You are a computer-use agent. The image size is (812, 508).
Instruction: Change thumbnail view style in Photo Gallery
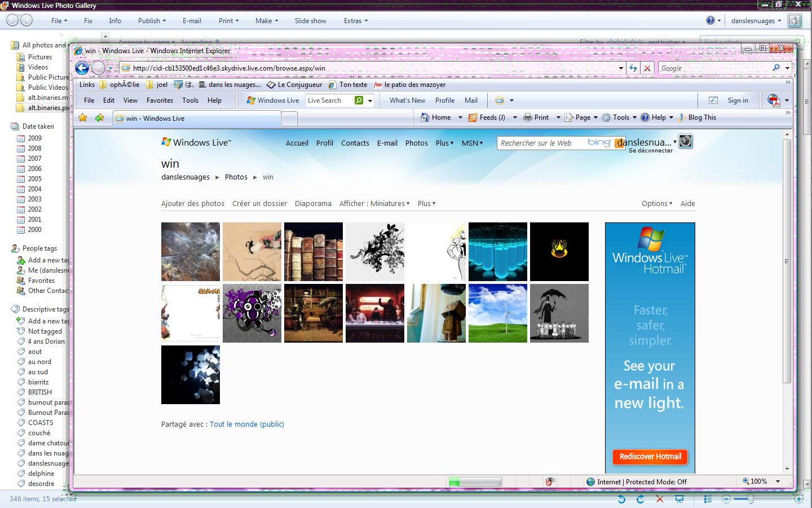point(708,499)
